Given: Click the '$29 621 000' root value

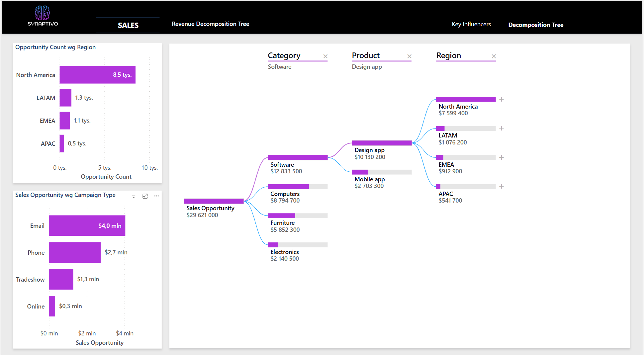Looking at the screenshot, I should pyautogui.click(x=202, y=215).
